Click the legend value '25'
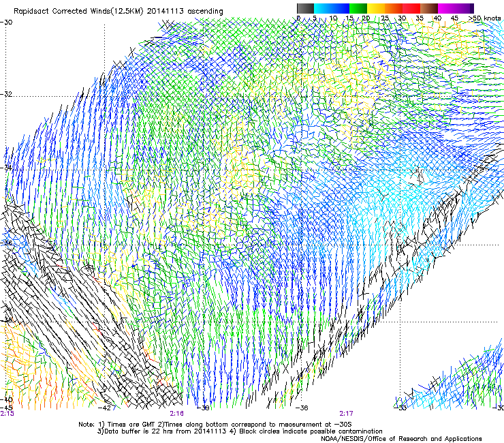 pos(385,18)
